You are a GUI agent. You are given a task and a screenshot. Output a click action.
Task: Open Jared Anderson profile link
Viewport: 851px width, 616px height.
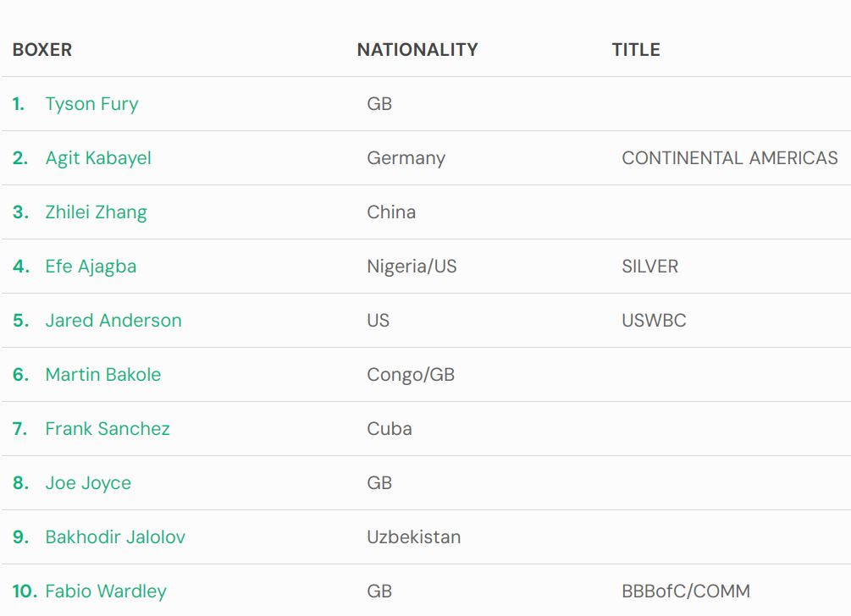pyautogui.click(x=113, y=321)
